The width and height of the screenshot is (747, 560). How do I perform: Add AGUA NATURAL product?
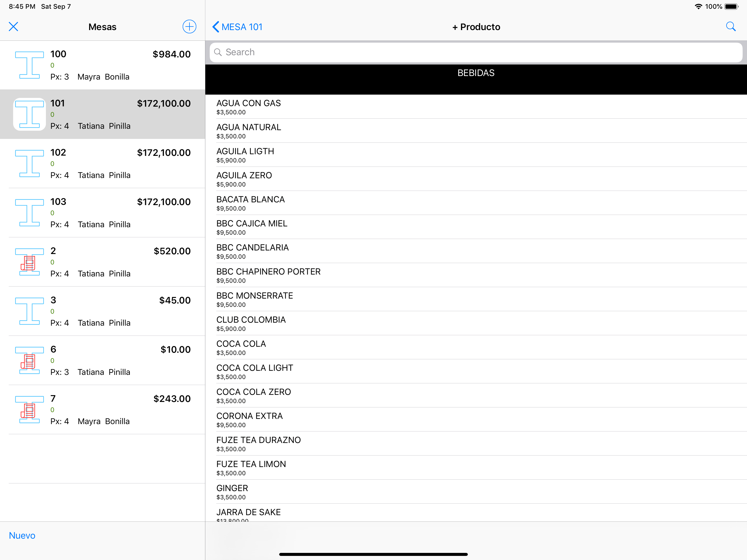476,131
